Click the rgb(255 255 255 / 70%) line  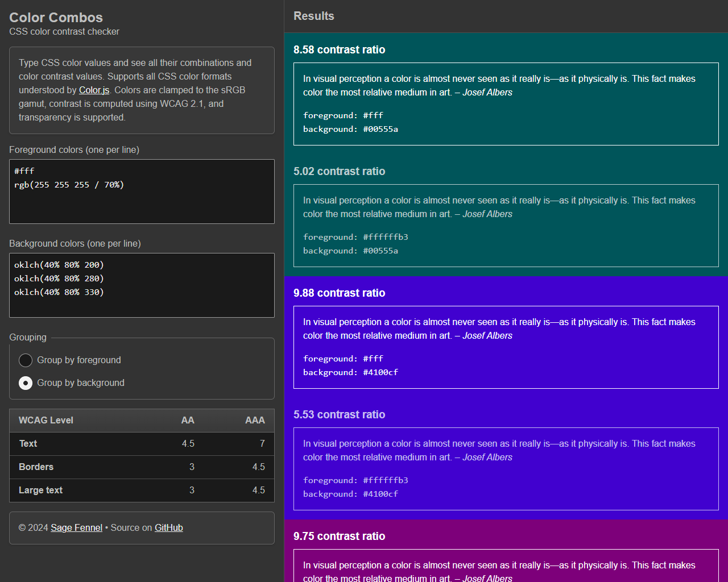click(x=69, y=185)
